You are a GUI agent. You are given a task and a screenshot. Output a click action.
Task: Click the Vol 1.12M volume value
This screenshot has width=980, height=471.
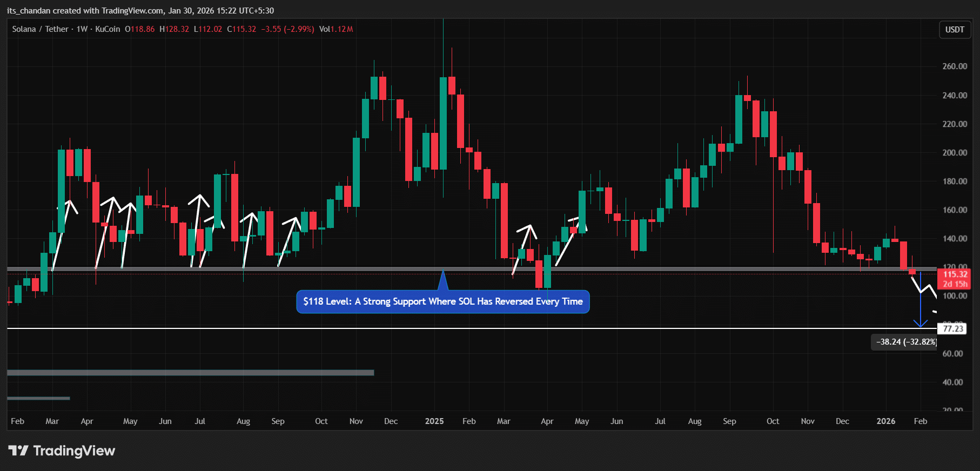point(336,29)
